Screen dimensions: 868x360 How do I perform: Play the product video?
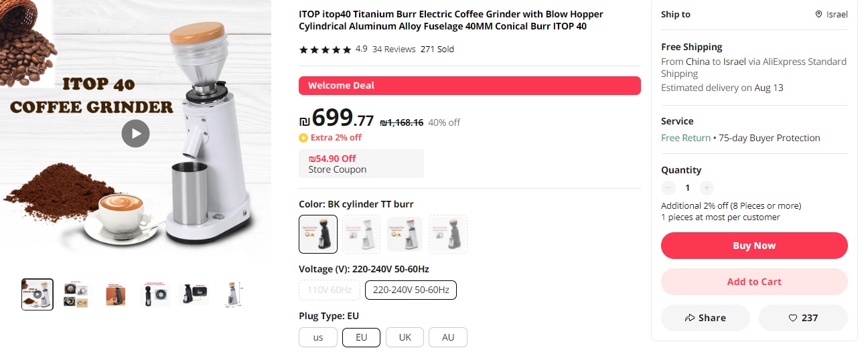pyautogui.click(x=136, y=133)
